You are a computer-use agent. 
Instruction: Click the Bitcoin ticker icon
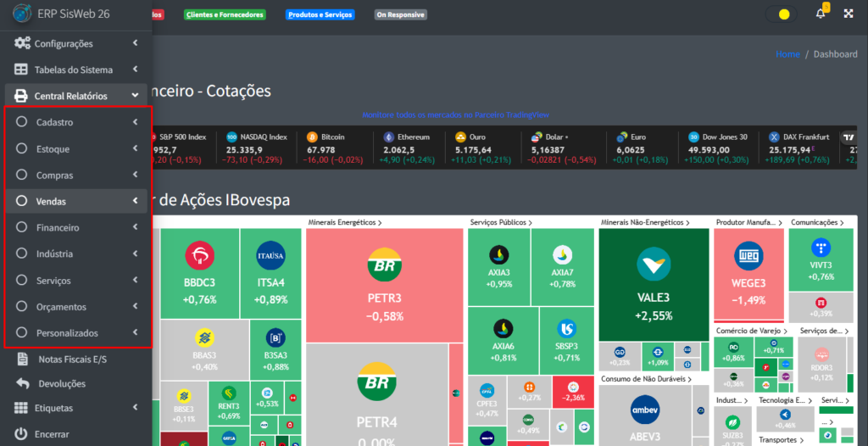click(x=312, y=137)
